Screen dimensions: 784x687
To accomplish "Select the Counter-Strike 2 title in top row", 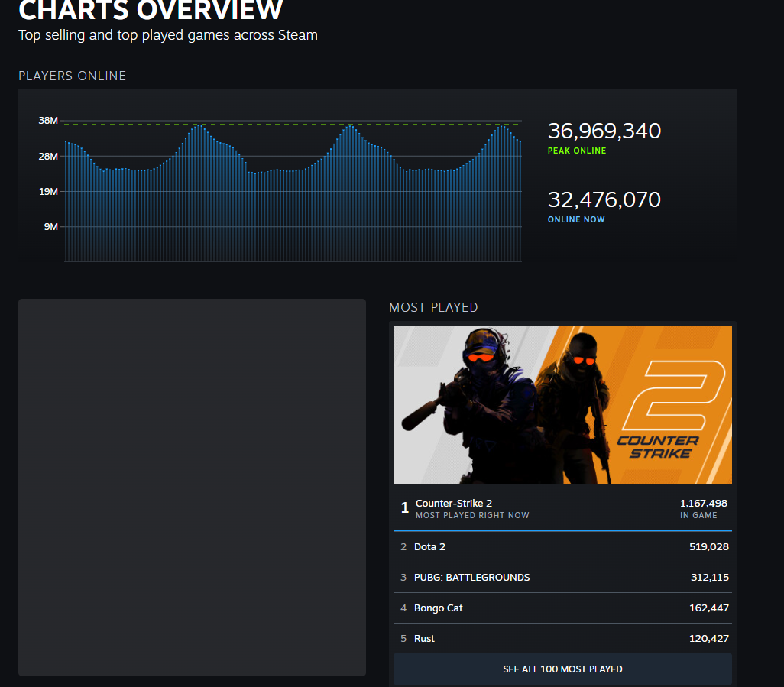I will click(453, 503).
